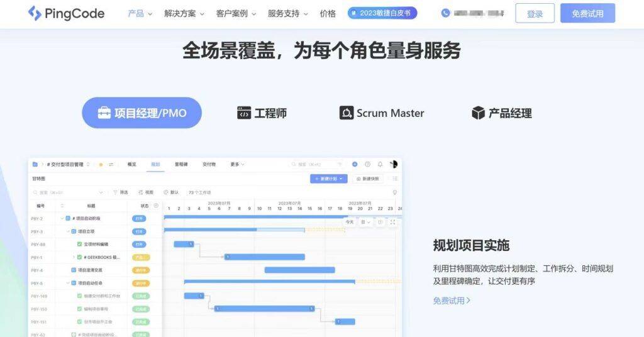The width and height of the screenshot is (644, 337).
Task: Click the location pin icon in Gantt toolbar
Action: [395, 192]
